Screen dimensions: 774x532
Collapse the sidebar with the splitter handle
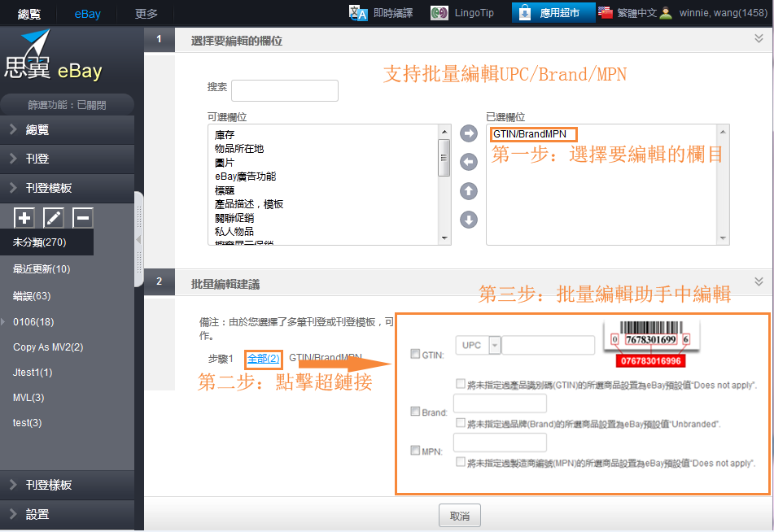tap(138, 239)
